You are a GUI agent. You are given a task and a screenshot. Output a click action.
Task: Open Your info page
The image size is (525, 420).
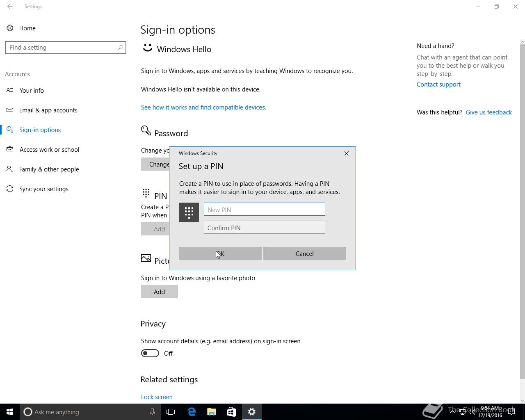[32, 90]
